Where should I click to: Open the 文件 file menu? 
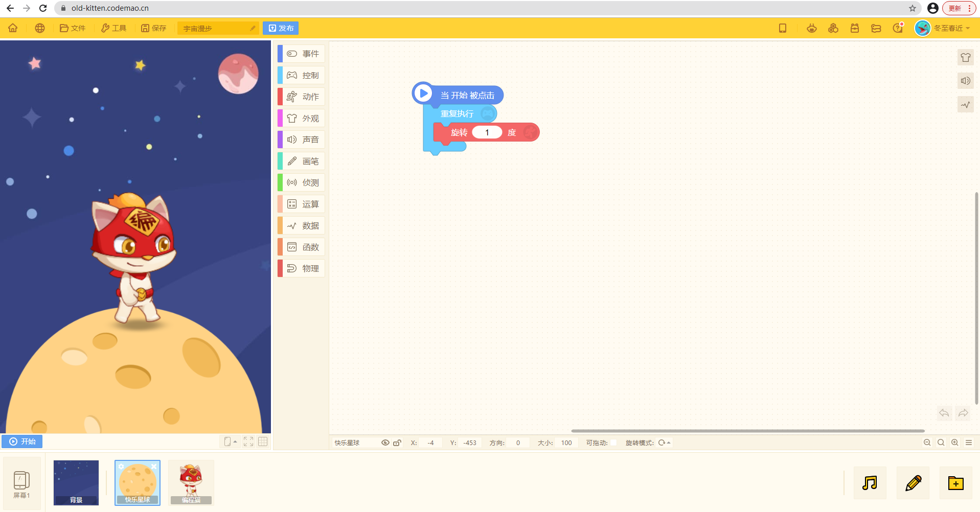[x=73, y=28]
